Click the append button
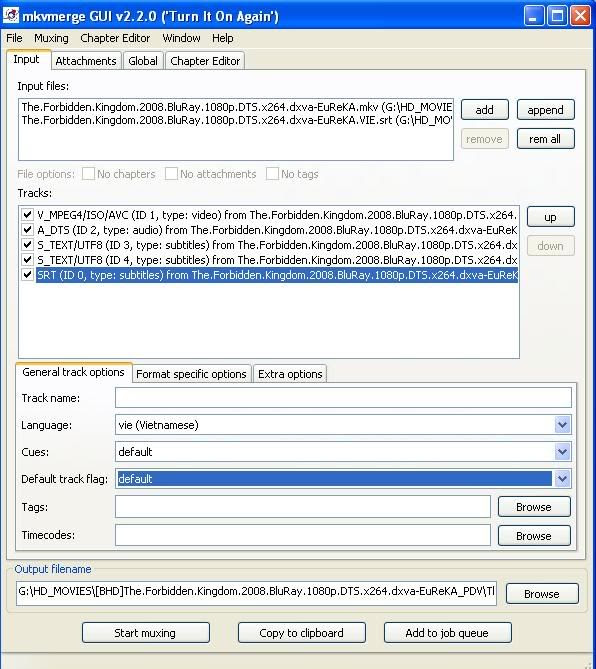Viewport: 596px width, 669px height. click(x=545, y=110)
